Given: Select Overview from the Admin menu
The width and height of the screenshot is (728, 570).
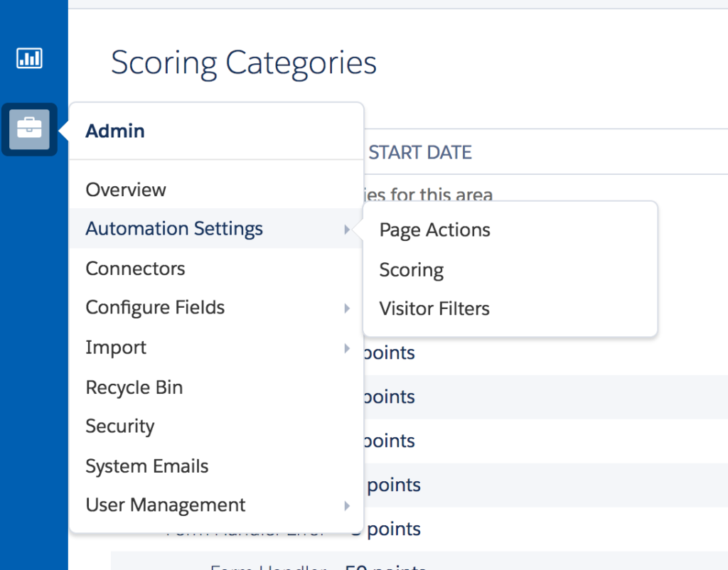Looking at the screenshot, I should (x=126, y=190).
